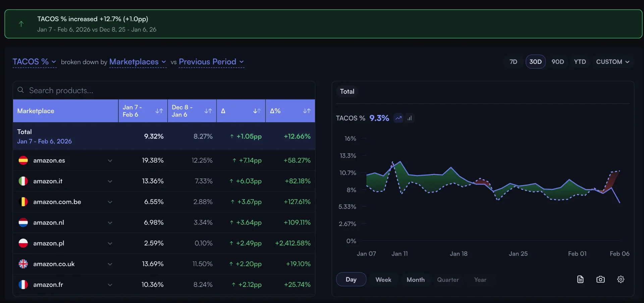Screen dimensions: 644x303
Task: Click the Belgium flag for amazon.com.be
Action: pyautogui.click(x=23, y=202)
